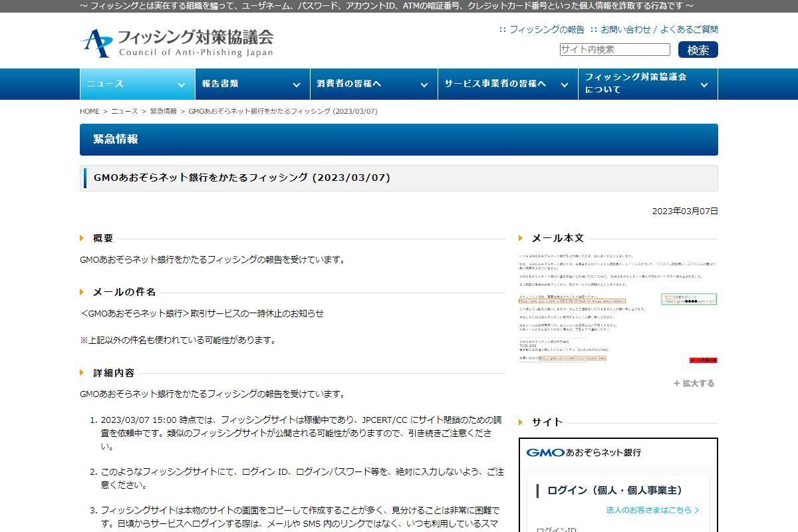The height and width of the screenshot is (532, 798).
Task: Click the subject text 取引サービスの一時休止のお知らせ
Action: point(257,313)
